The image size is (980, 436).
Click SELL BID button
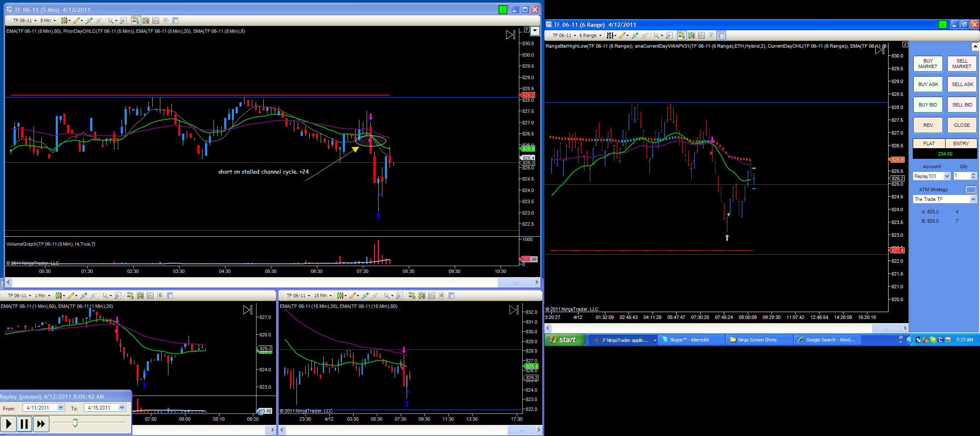click(x=962, y=105)
